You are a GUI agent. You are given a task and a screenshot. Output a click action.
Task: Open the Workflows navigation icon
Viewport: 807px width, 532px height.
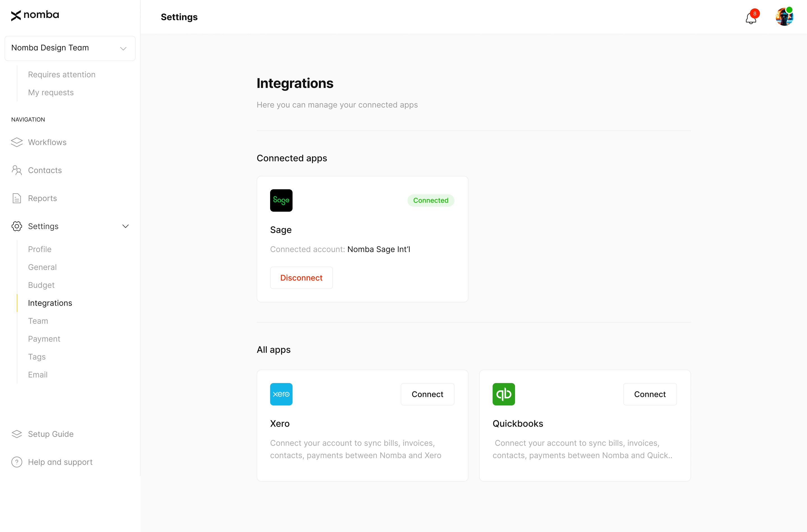pyautogui.click(x=17, y=142)
